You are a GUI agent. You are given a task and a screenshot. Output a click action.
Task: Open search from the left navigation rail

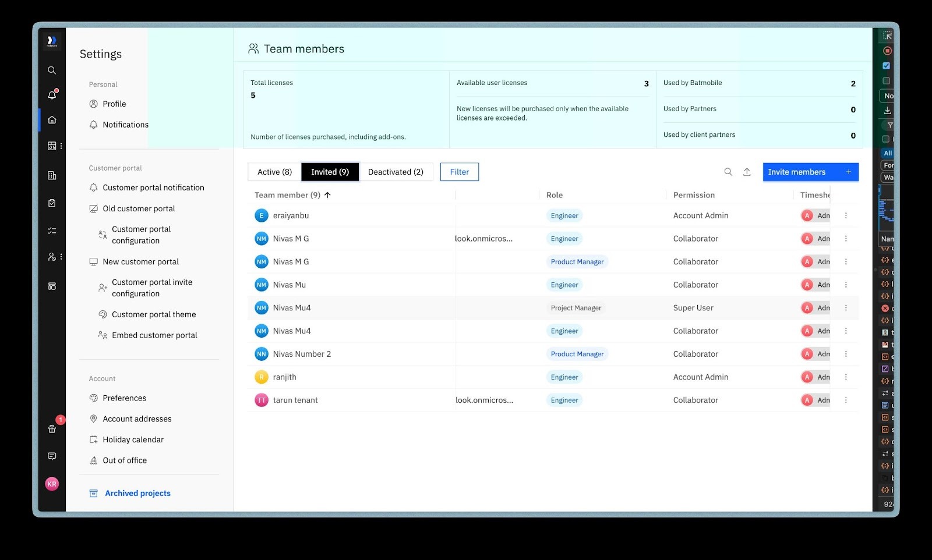pyautogui.click(x=52, y=70)
